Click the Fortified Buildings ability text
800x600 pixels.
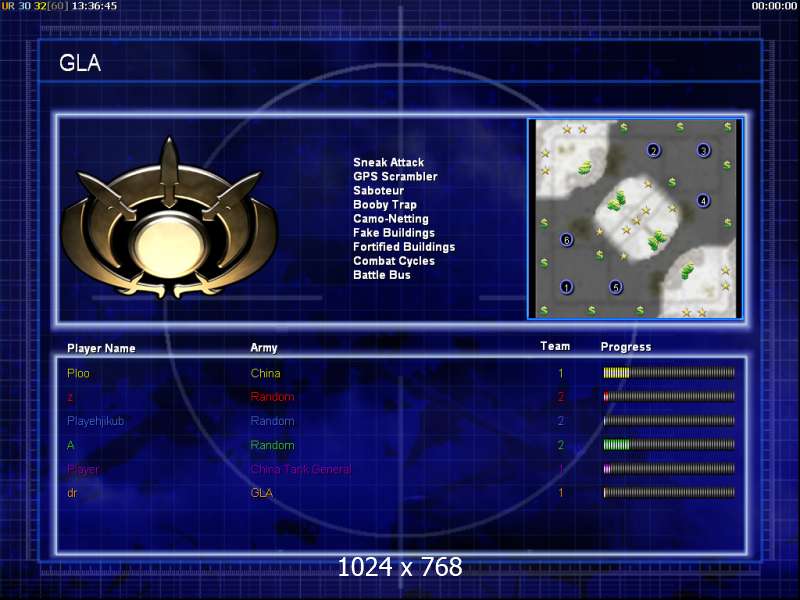coord(404,247)
